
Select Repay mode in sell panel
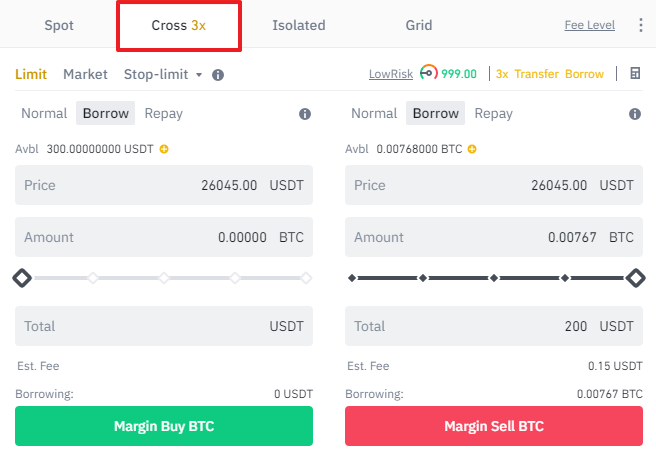click(493, 114)
